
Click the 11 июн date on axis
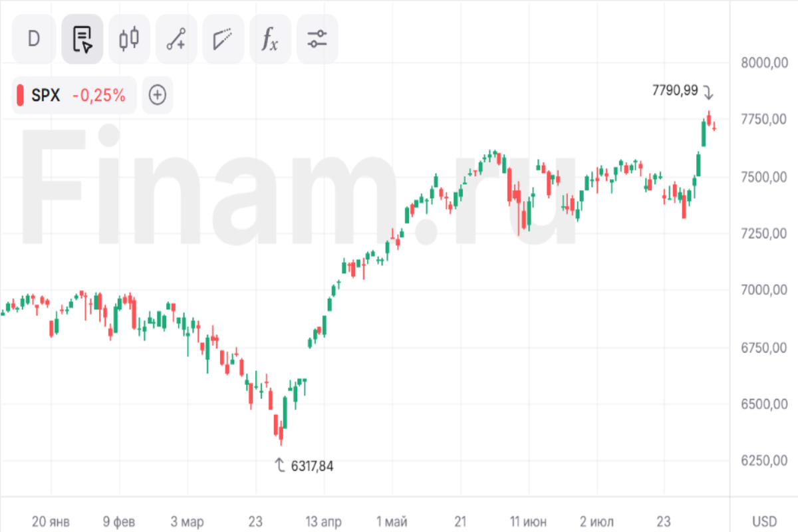coord(529,521)
